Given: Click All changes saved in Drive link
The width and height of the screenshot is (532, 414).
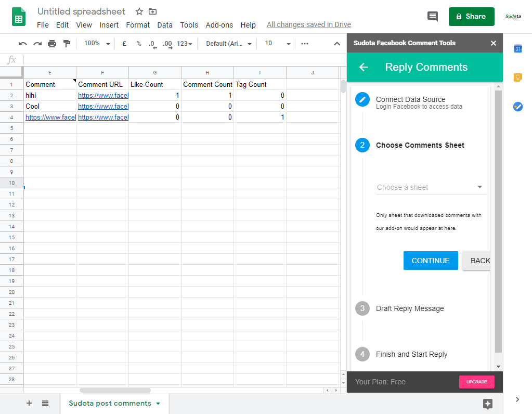Looking at the screenshot, I should tap(309, 24).
